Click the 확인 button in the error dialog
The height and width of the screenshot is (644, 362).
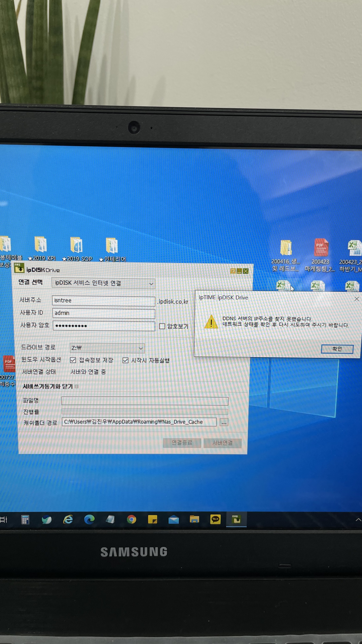[337, 349]
